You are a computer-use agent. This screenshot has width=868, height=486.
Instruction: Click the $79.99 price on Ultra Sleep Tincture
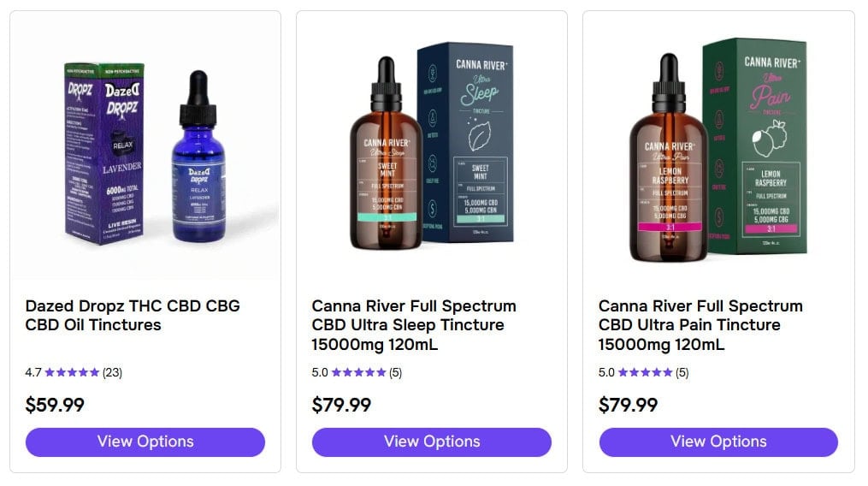(x=341, y=405)
